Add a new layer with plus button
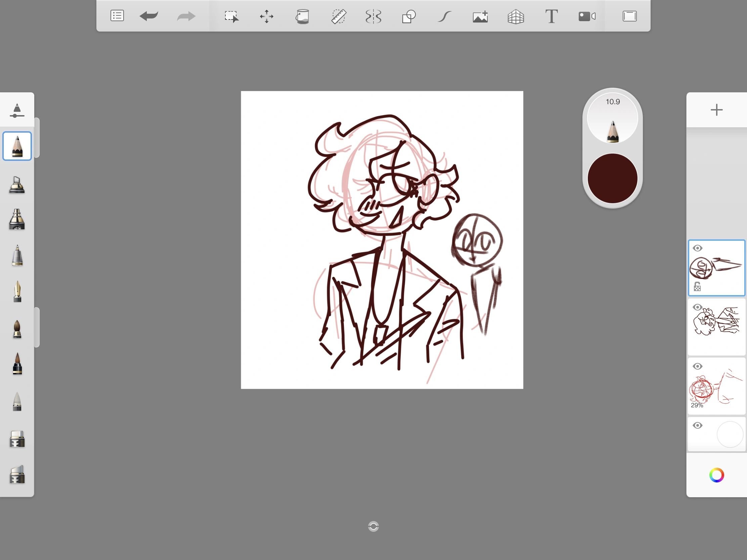 716,110
